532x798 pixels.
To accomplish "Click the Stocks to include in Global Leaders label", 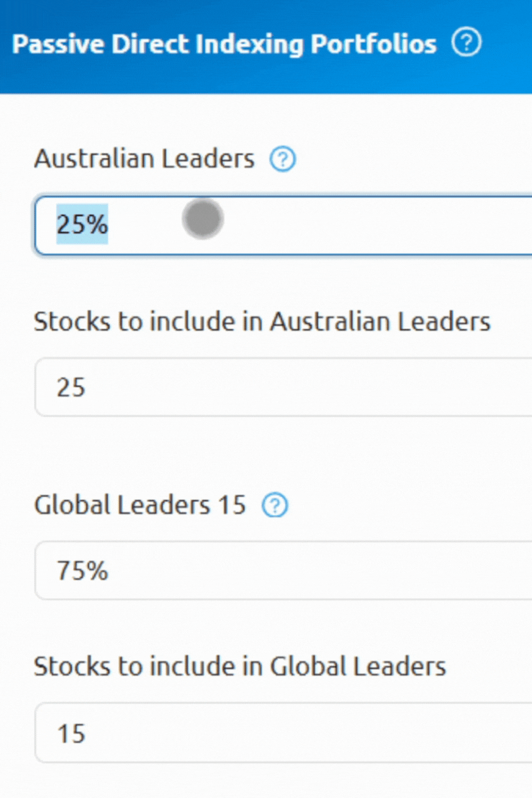I will tap(239, 666).
